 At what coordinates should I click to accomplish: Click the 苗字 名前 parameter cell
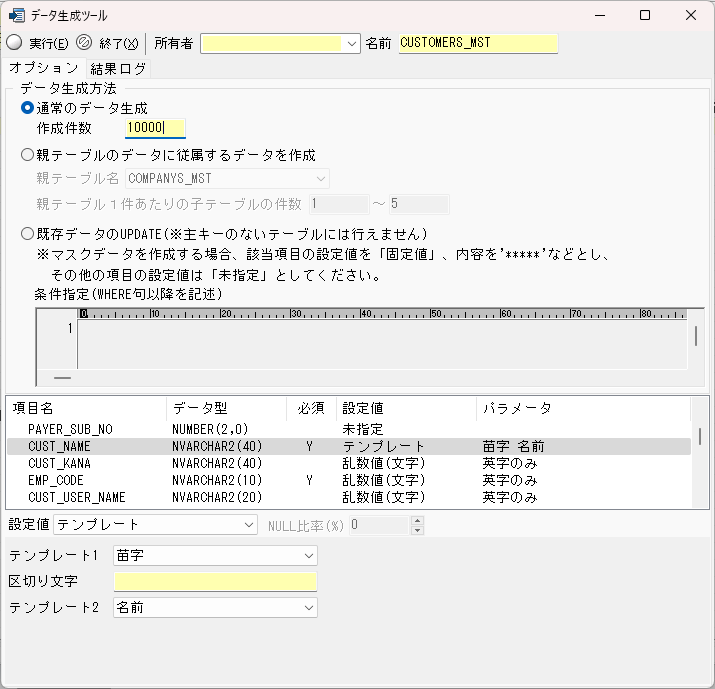513,446
